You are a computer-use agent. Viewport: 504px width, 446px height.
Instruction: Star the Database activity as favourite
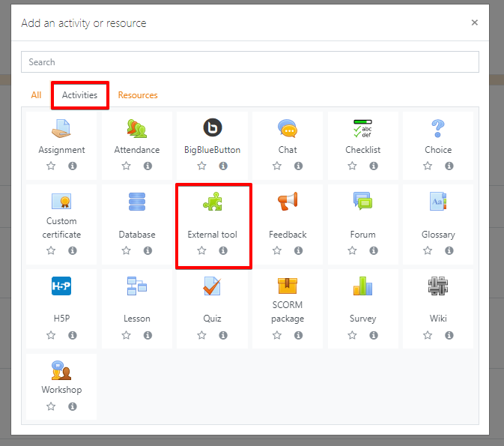[x=127, y=251]
